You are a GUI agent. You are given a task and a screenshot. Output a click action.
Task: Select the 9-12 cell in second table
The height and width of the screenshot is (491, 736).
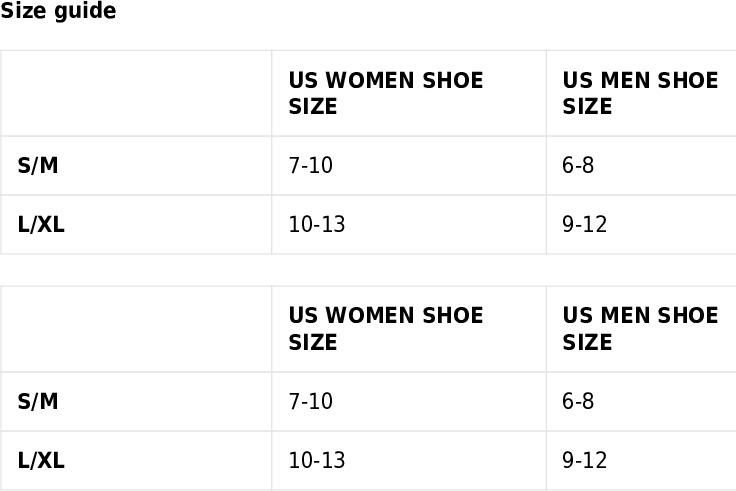pyautogui.click(x=641, y=460)
